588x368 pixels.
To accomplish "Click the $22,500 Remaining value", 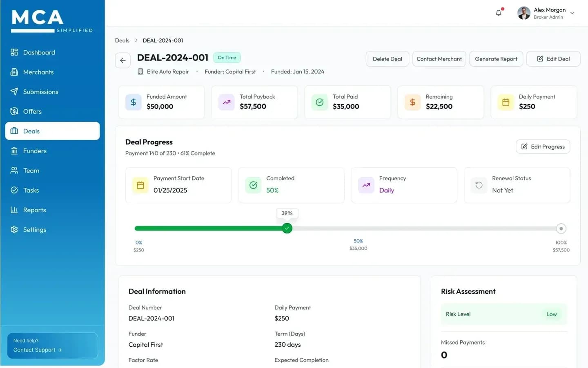I will pyautogui.click(x=439, y=106).
